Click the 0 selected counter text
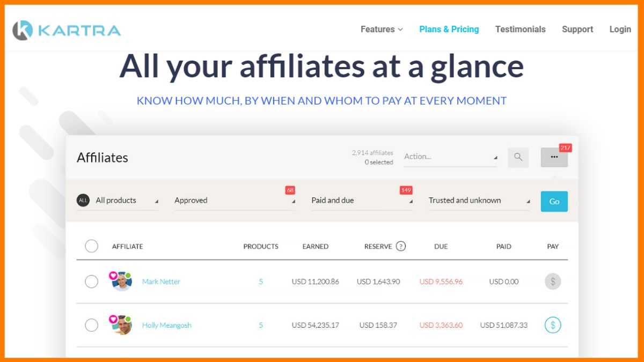Screen dimensions: 644x362 point(379,162)
